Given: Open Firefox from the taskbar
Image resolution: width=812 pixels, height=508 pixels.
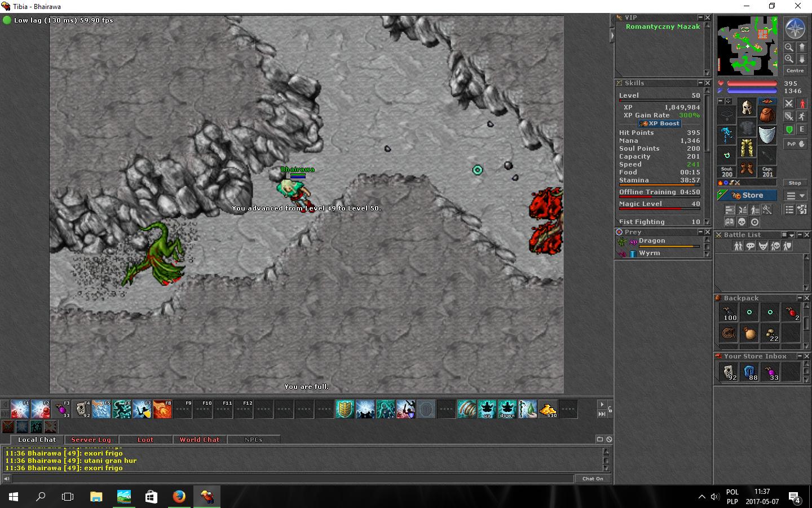Looking at the screenshot, I should 179,497.
